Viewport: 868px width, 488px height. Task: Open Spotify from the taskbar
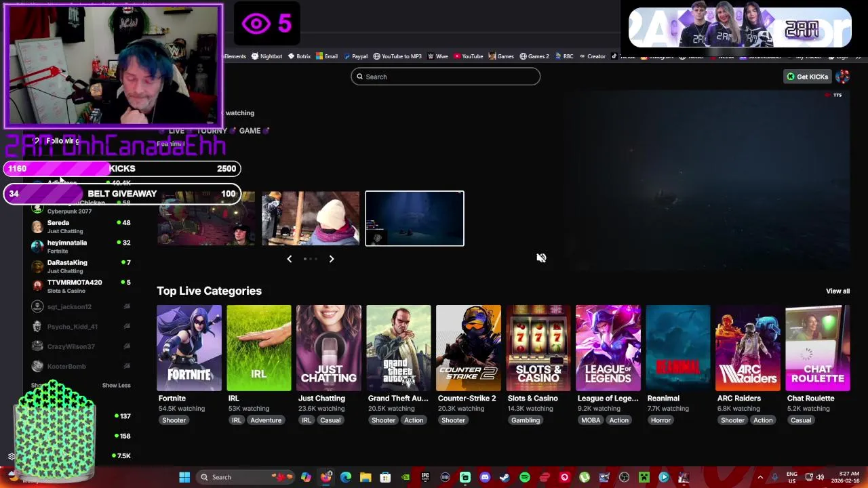525,477
